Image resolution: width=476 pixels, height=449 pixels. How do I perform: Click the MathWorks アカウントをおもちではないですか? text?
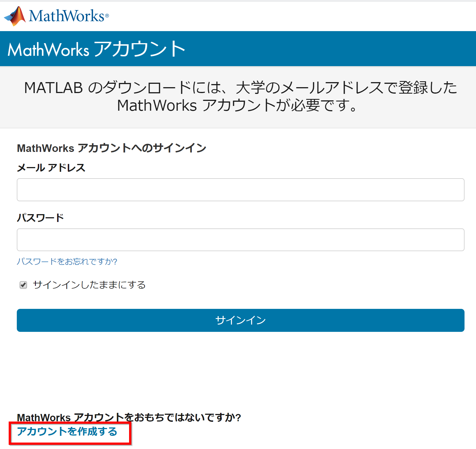[x=129, y=417]
